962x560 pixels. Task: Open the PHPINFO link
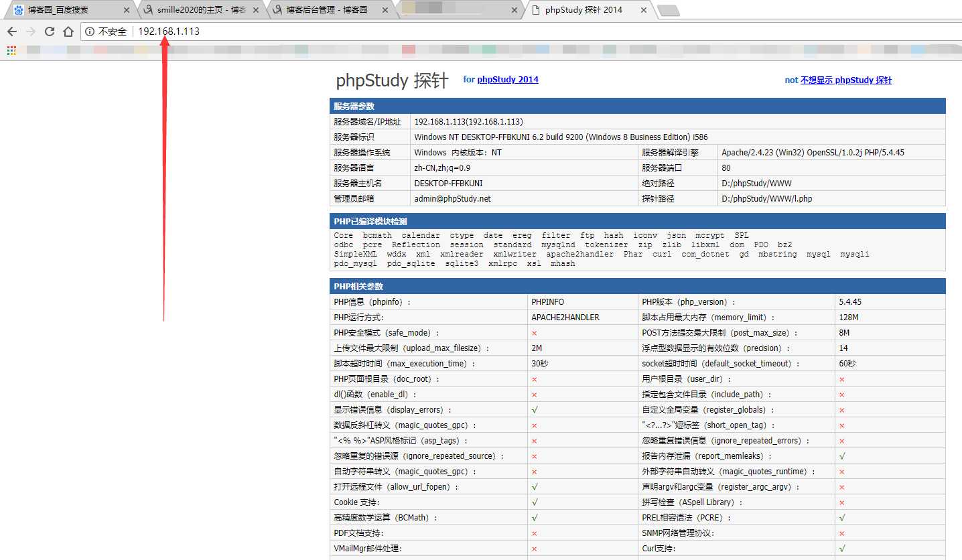point(548,302)
